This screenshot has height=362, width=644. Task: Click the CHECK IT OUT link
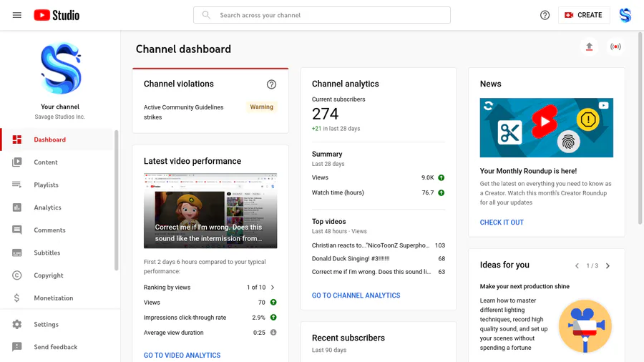coord(502,222)
